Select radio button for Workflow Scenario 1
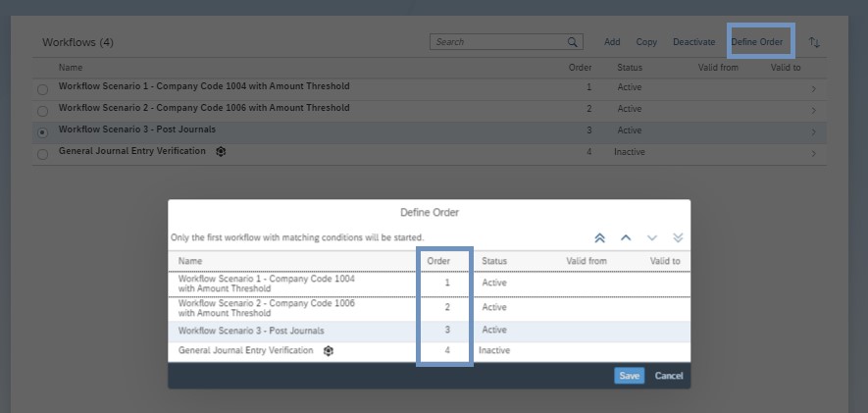Viewport: 868px width, 413px height. coord(42,89)
